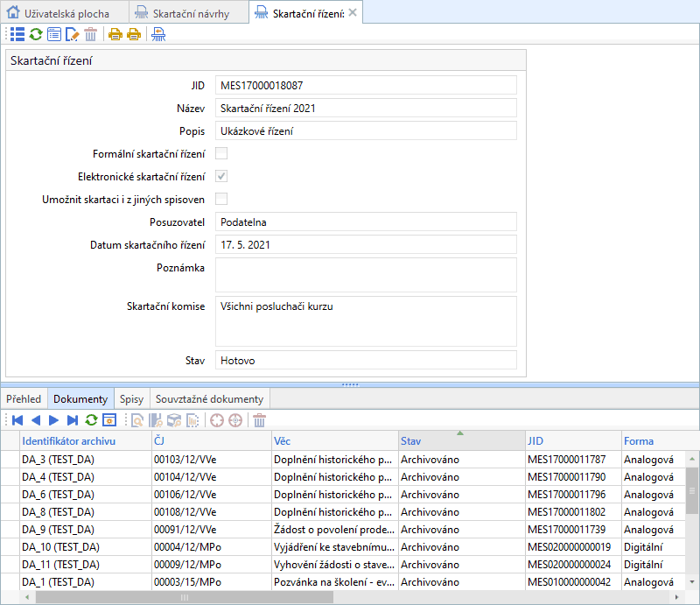This screenshot has height=605, width=700.
Task: Go to the previous document record
Action: (x=36, y=420)
